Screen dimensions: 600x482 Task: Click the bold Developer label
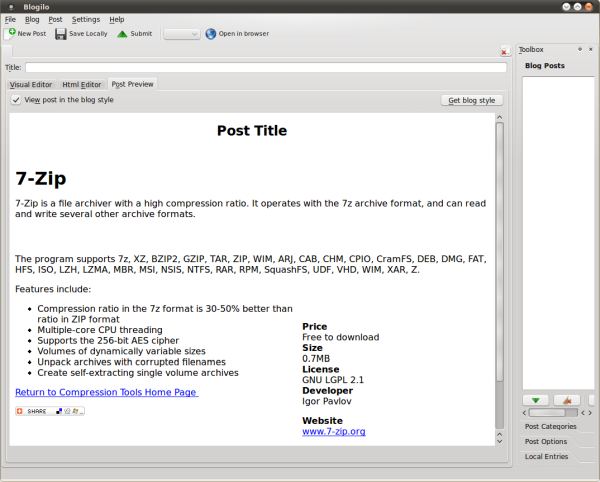pyautogui.click(x=328, y=391)
